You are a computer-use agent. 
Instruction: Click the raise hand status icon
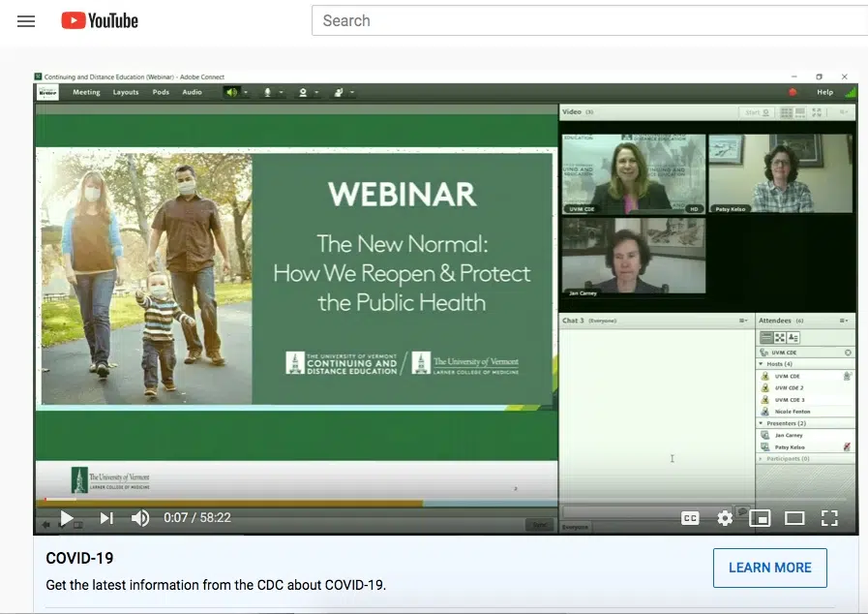point(339,92)
